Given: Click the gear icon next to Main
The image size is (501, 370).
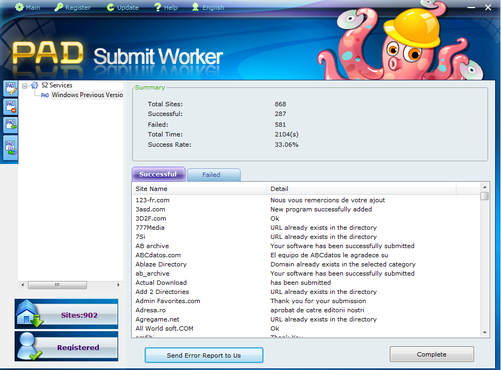Looking at the screenshot, I should click(19, 7).
